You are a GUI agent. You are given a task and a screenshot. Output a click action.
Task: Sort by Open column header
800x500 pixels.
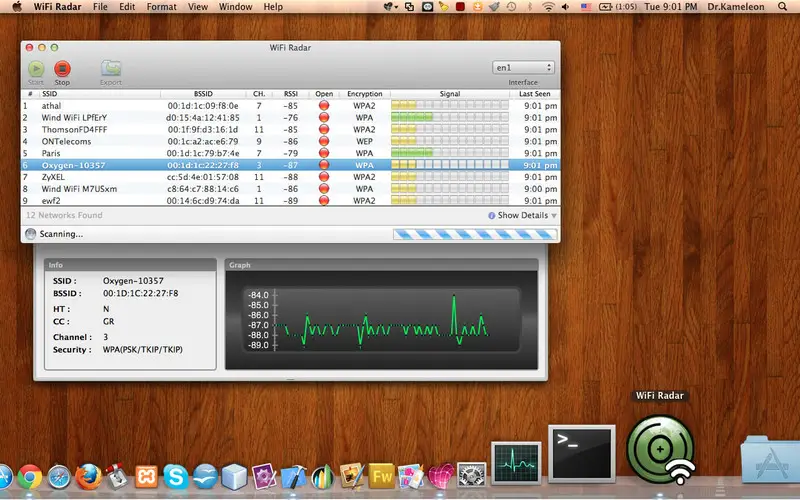pos(324,94)
